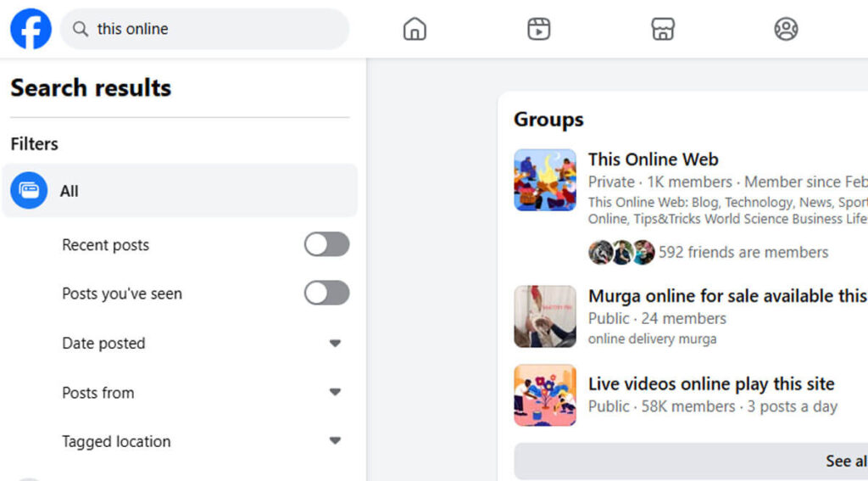Click the magnifier icon in search bar
Image resolution: width=868 pixels, height=481 pixels.
coord(81,29)
